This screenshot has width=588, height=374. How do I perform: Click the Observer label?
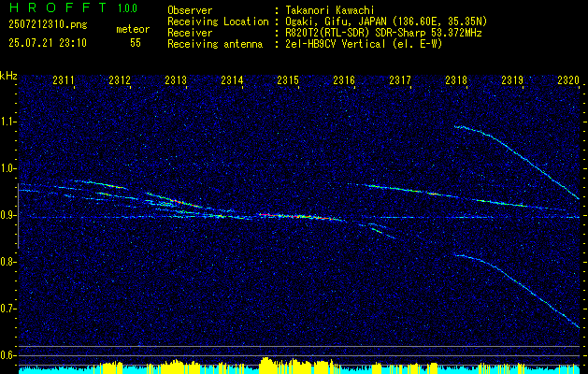pos(190,10)
